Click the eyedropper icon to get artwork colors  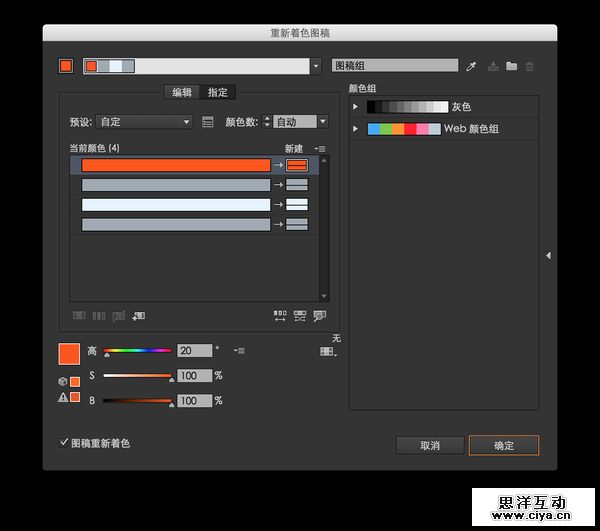[x=471, y=66]
